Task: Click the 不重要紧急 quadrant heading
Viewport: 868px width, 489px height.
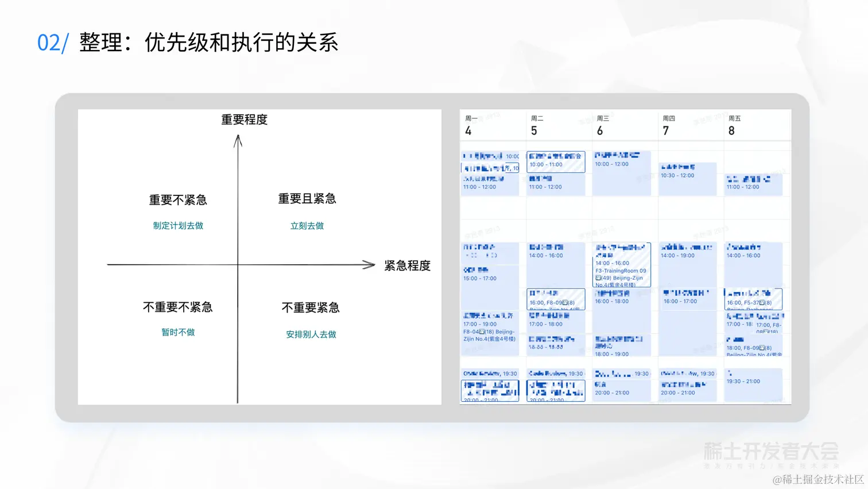Action: [x=311, y=308]
